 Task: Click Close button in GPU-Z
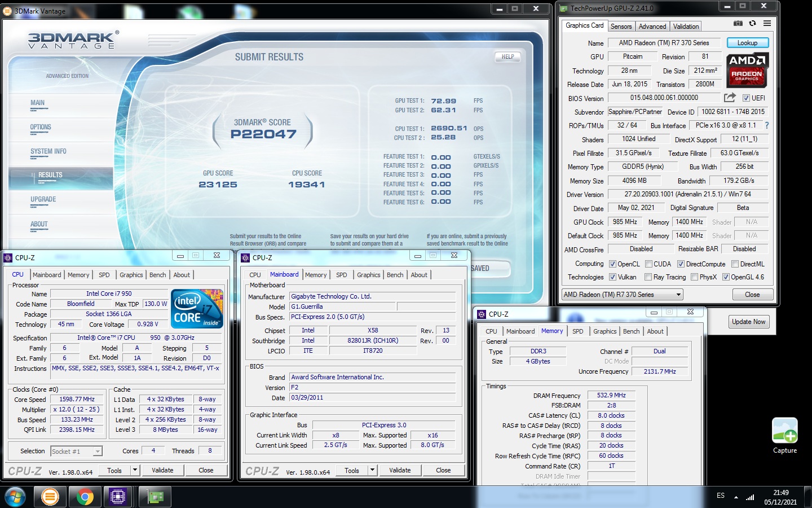[752, 295]
